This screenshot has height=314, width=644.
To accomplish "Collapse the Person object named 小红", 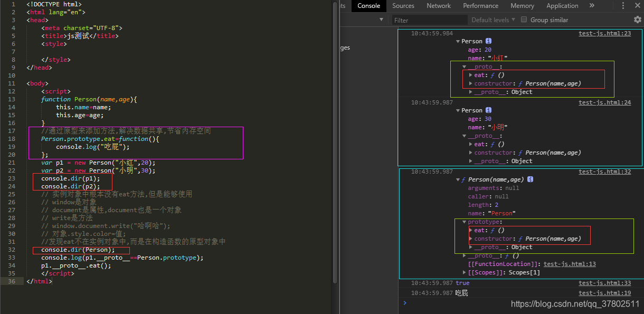I will [458, 41].
